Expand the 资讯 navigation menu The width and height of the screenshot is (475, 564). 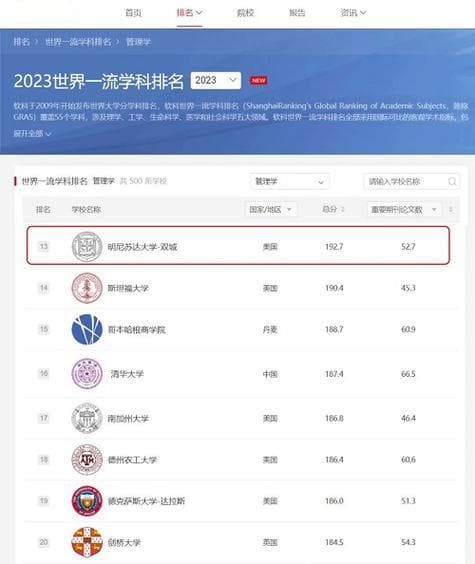[x=353, y=13]
